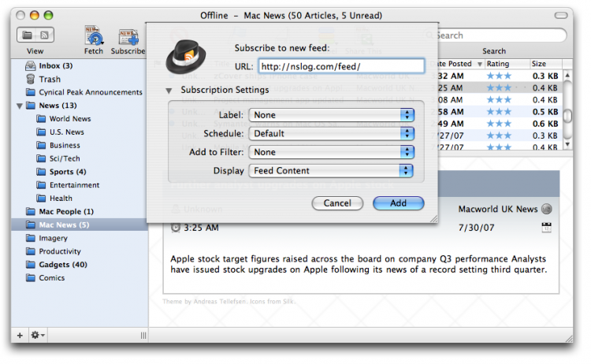Open the gear action menu

38,335
